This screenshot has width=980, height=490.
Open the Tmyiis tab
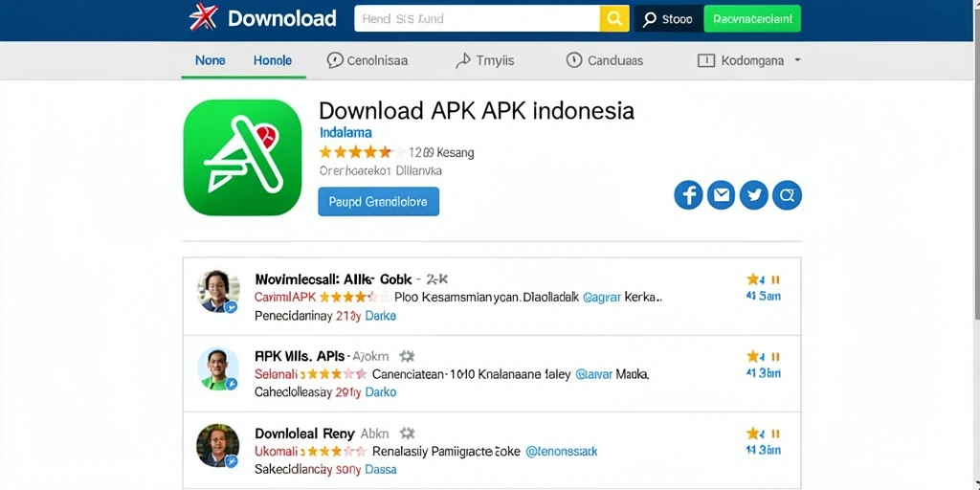click(x=485, y=60)
